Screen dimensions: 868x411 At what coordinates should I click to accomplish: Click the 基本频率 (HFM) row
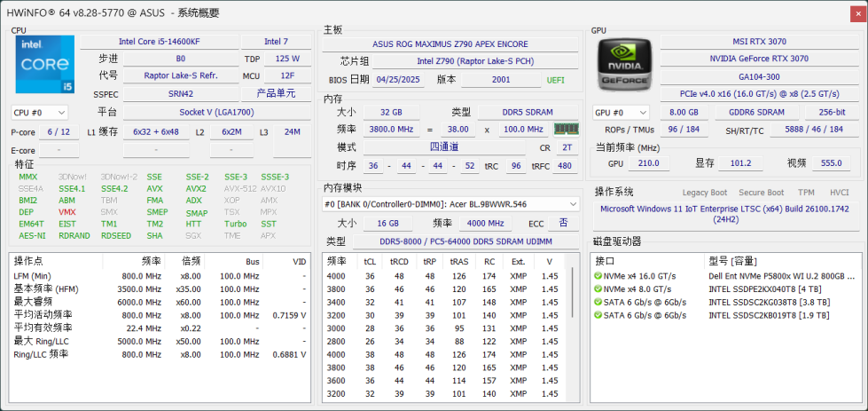160,289
